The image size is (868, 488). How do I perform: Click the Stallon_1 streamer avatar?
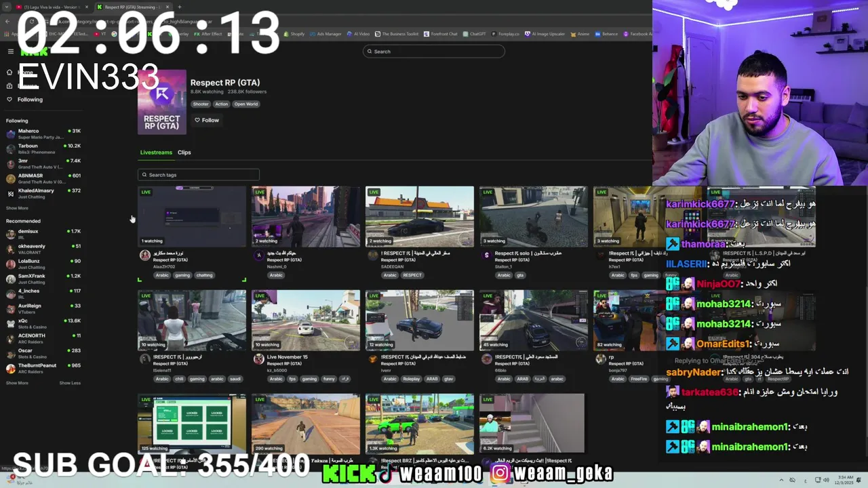click(x=486, y=256)
